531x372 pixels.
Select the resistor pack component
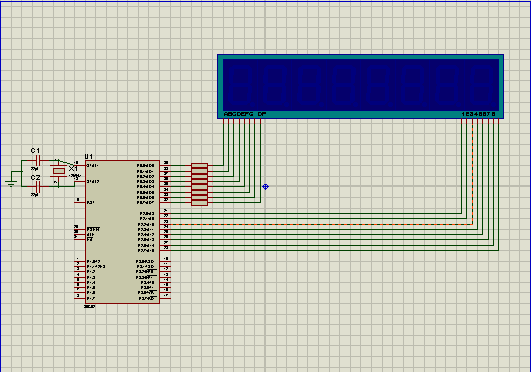click(199, 184)
